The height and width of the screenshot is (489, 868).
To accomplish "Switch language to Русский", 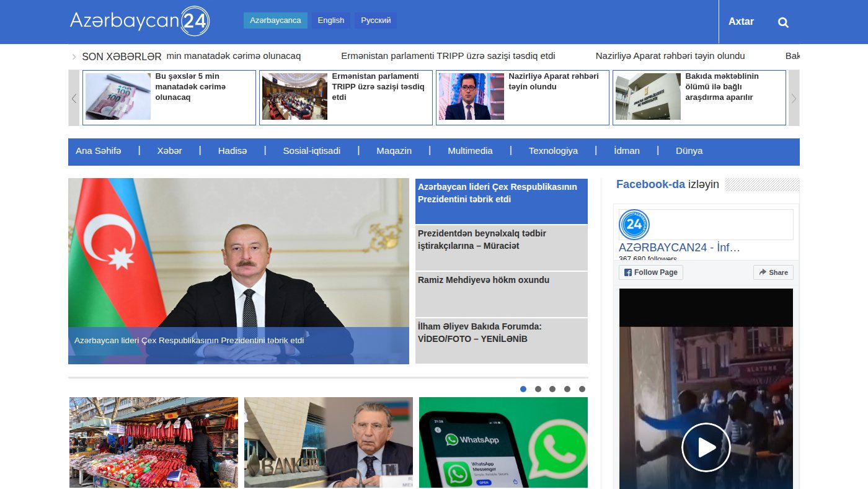I will pyautogui.click(x=376, y=20).
